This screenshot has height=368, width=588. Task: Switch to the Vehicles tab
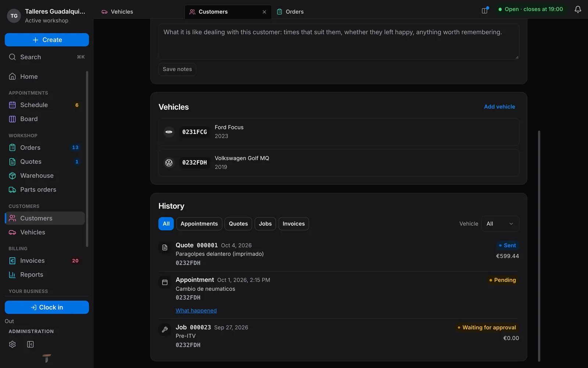[141, 12]
